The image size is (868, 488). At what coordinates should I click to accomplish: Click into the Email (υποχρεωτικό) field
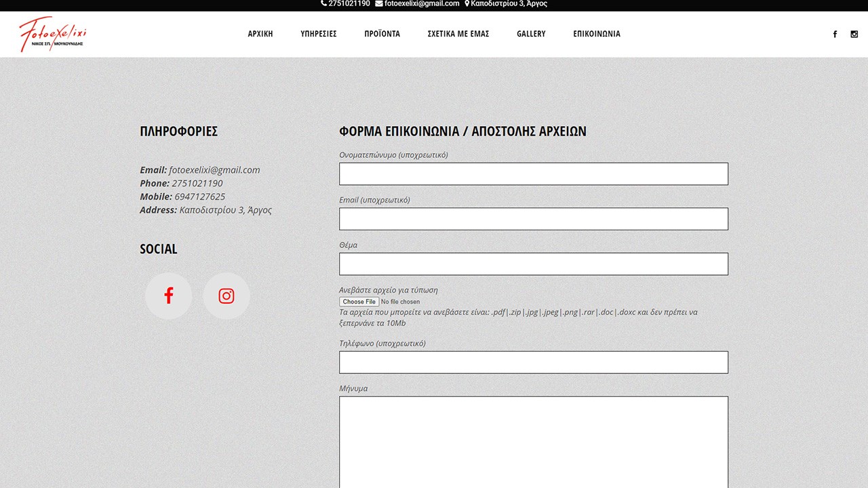click(533, 219)
